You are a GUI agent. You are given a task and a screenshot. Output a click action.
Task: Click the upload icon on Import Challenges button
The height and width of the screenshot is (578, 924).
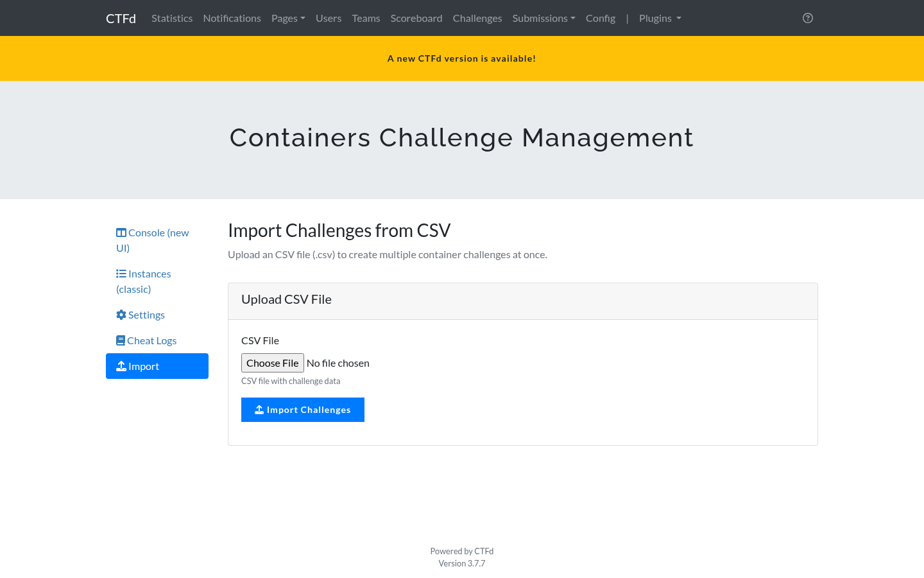(x=259, y=410)
